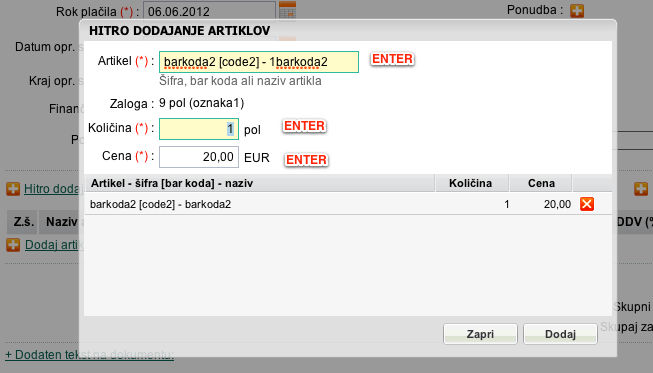Select row text barkoda2 [code2] - barkoda2
This screenshot has width=653, height=373.
tap(160, 204)
